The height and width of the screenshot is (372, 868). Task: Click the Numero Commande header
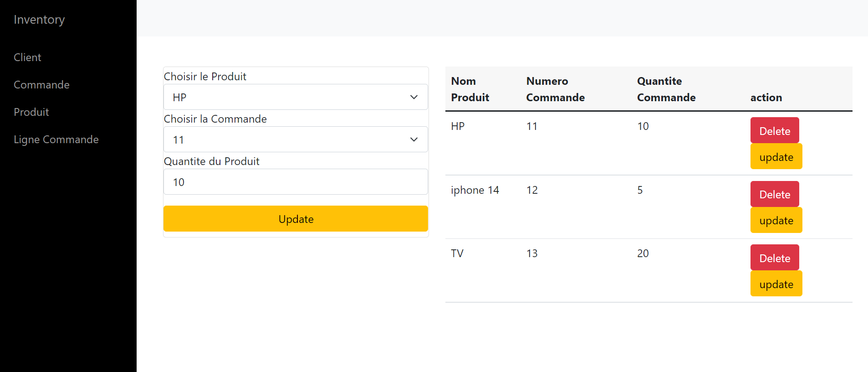(x=555, y=89)
